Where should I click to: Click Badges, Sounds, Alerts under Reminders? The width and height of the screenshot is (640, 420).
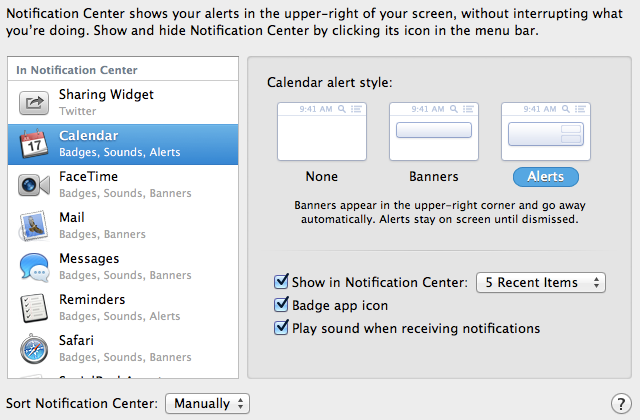pyautogui.click(x=120, y=316)
